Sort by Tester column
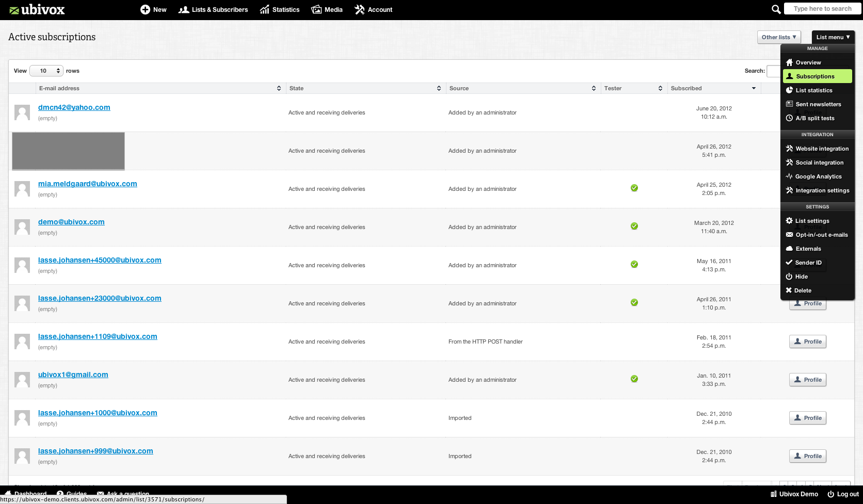The width and height of the screenshot is (863, 504). point(634,88)
